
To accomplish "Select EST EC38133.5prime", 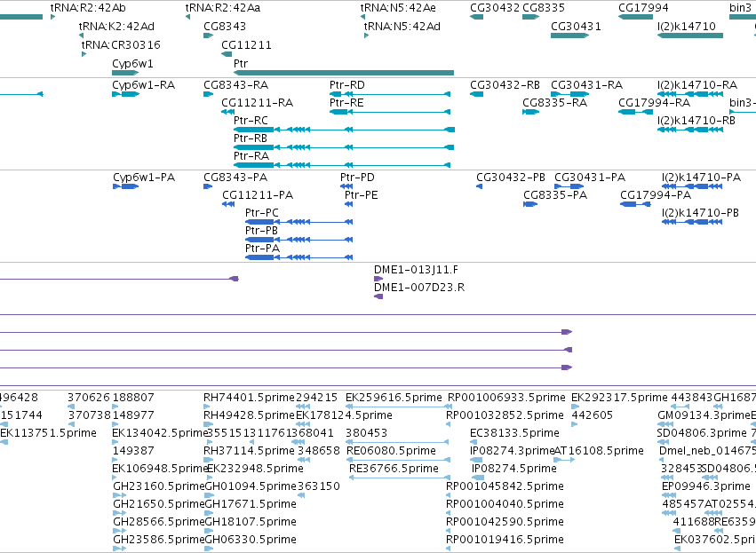I will coord(515,433).
